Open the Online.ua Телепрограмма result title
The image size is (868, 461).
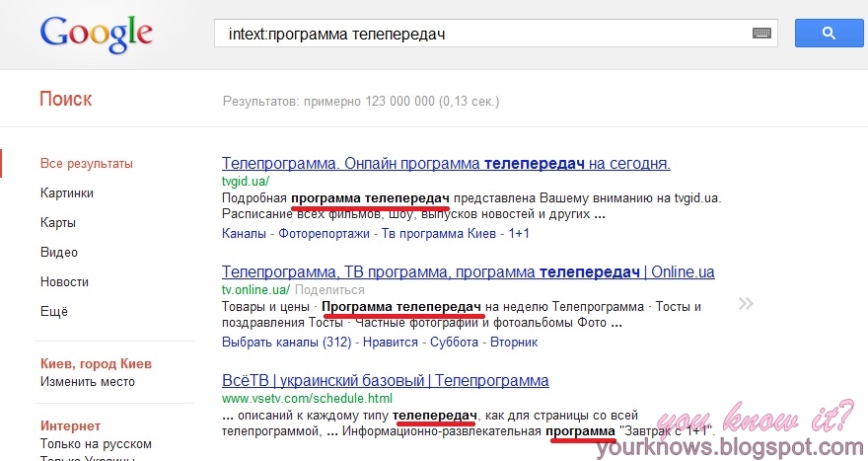pyautogui.click(x=469, y=272)
